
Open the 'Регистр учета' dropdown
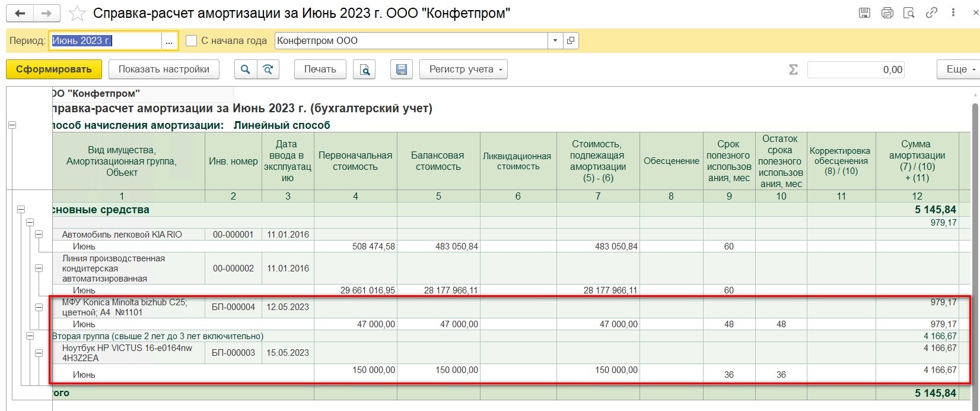(464, 69)
